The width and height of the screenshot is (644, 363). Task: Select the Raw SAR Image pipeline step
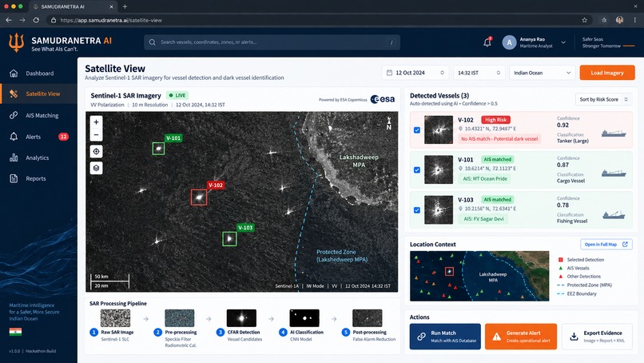pos(115,318)
